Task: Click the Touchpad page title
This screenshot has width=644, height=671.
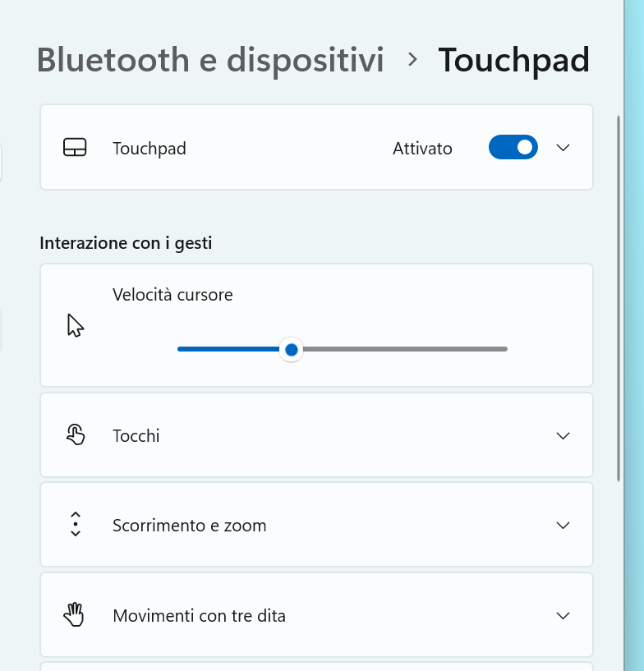Action: 514,60
